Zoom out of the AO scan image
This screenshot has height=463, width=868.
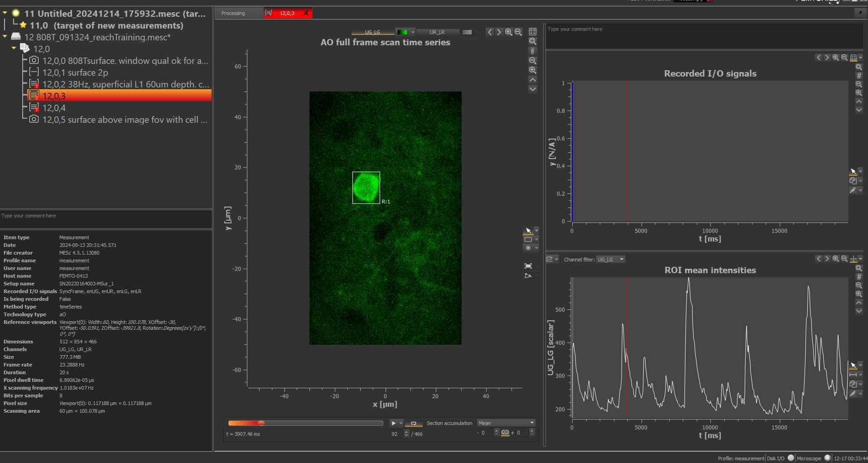point(518,32)
